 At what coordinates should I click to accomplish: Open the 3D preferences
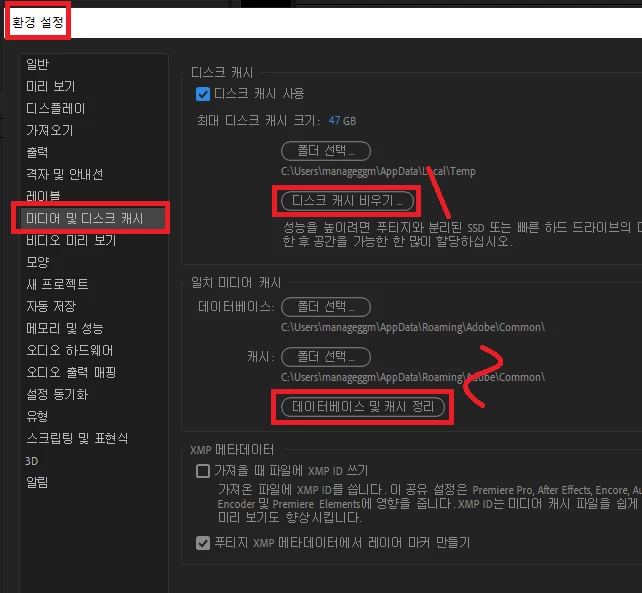click(32, 461)
